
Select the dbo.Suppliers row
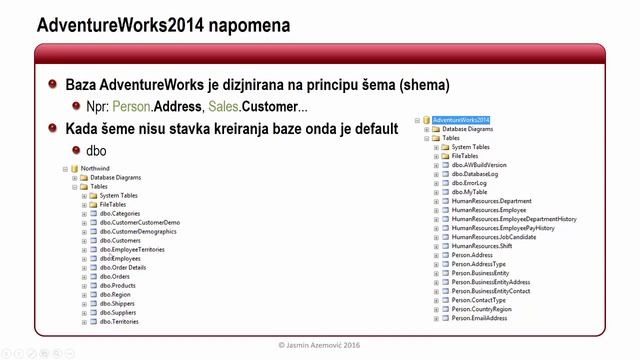click(118, 312)
